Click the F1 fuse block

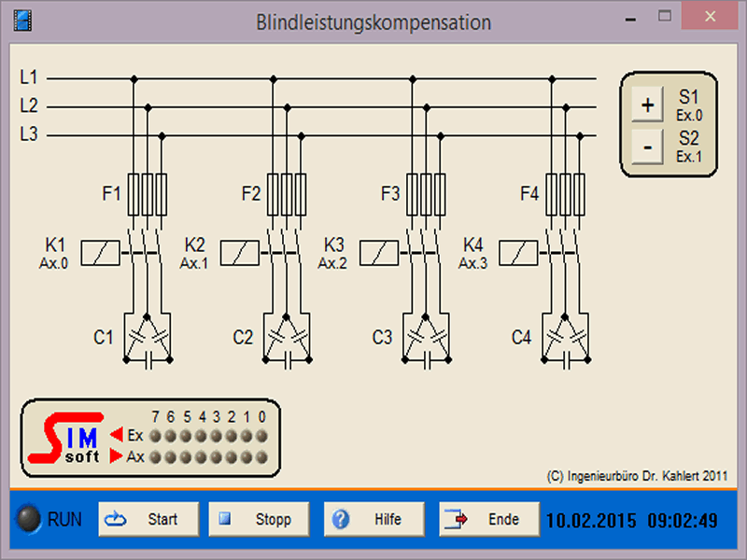point(147,194)
